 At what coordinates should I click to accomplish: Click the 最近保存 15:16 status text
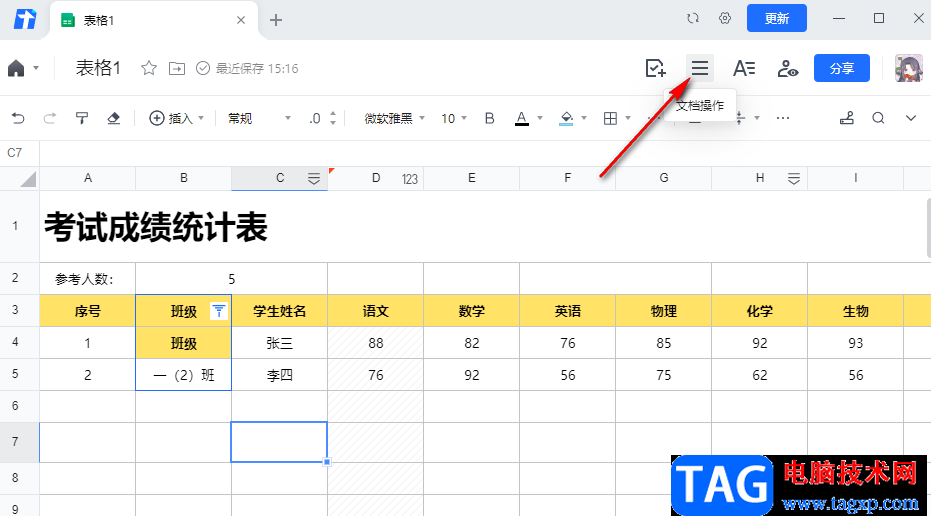256,68
